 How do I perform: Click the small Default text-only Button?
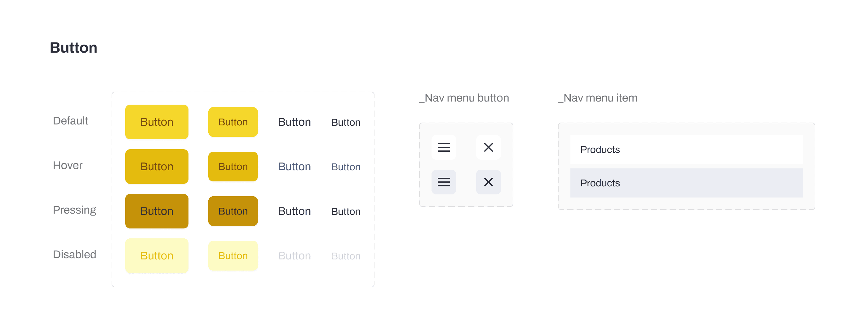click(x=346, y=122)
